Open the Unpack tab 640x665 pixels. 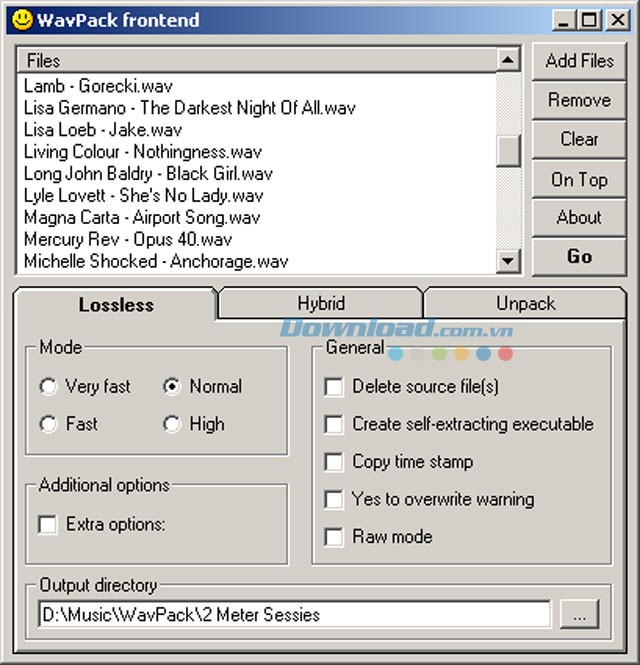click(x=525, y=303)
